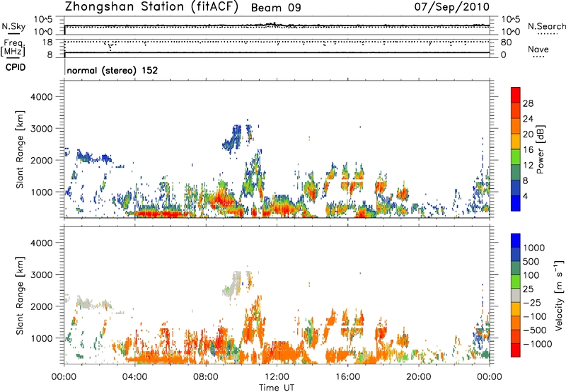Click the high-range echo patch near 09:30 in power panel
The height and width of the screenshot is (392, 566).
point(233,139)
